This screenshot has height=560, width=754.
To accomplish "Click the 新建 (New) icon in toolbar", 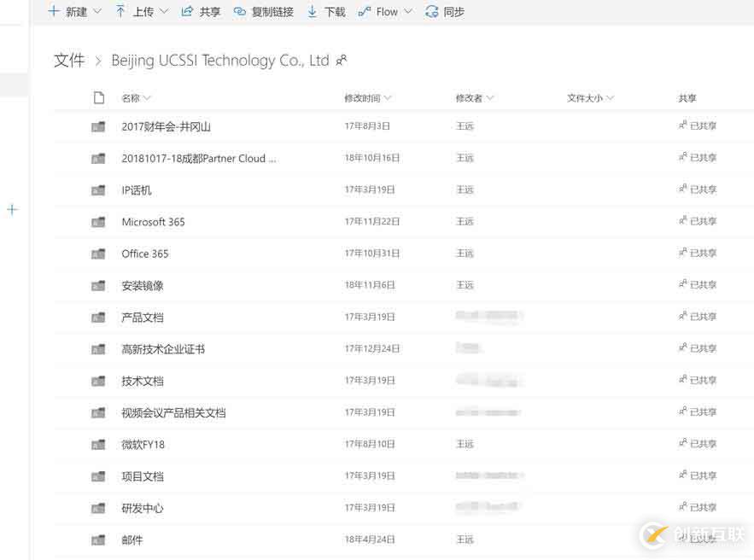I will tap(53, 11).
